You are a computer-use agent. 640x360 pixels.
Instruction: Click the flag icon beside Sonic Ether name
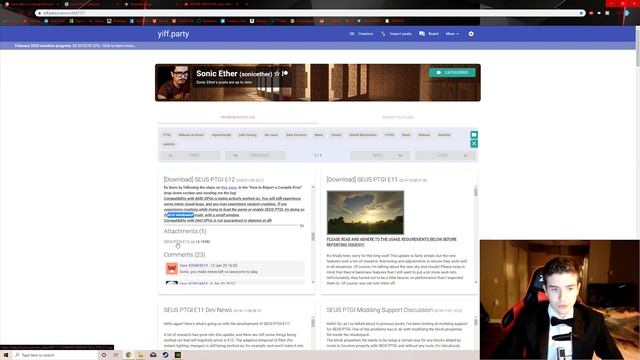pos(285,73)
